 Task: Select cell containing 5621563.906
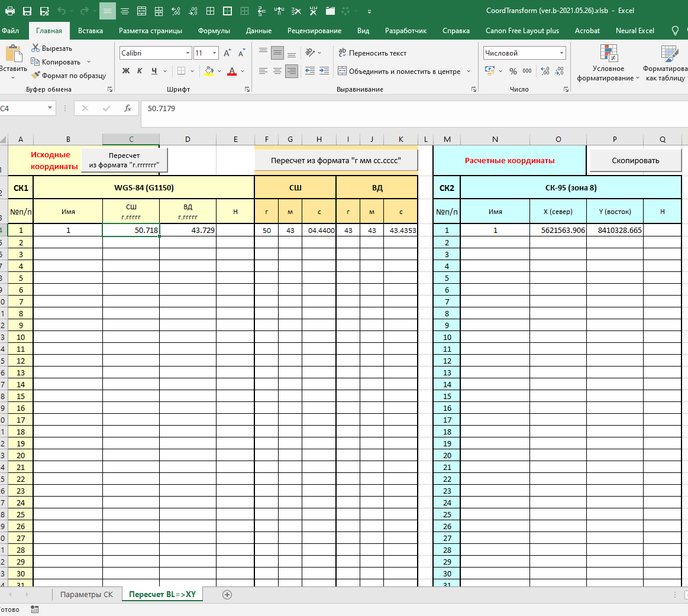click(x=558, y=231)
